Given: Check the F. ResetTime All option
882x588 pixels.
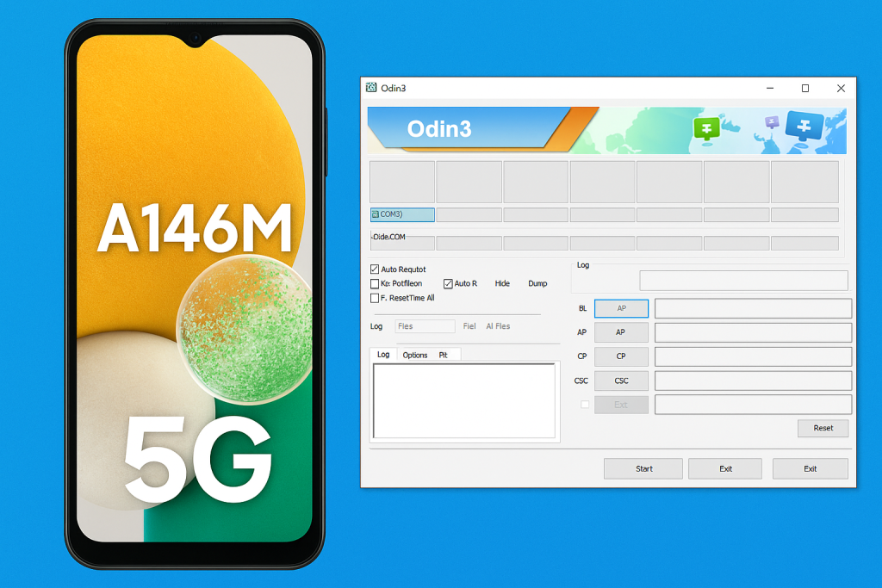Looking at the screenshot, I should (375, 298).
